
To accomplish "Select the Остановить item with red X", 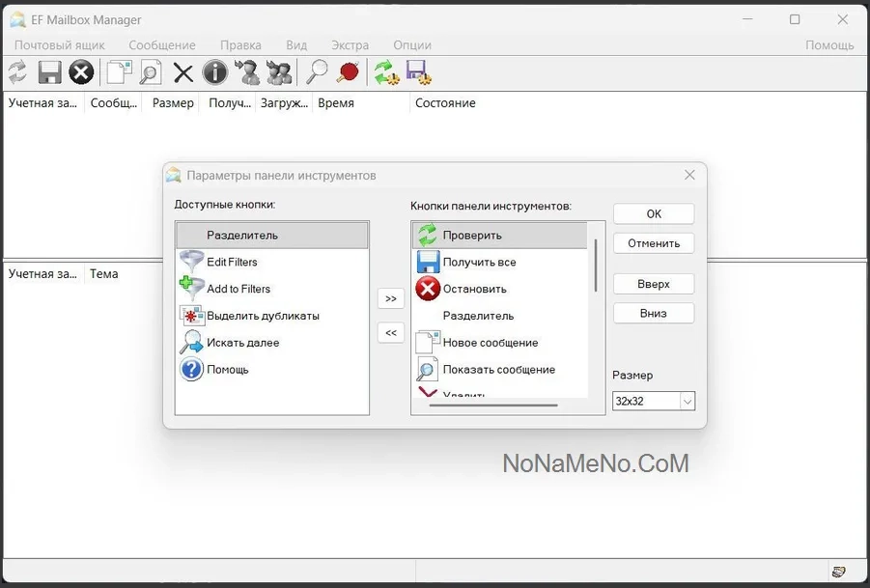I will (474, 289).
